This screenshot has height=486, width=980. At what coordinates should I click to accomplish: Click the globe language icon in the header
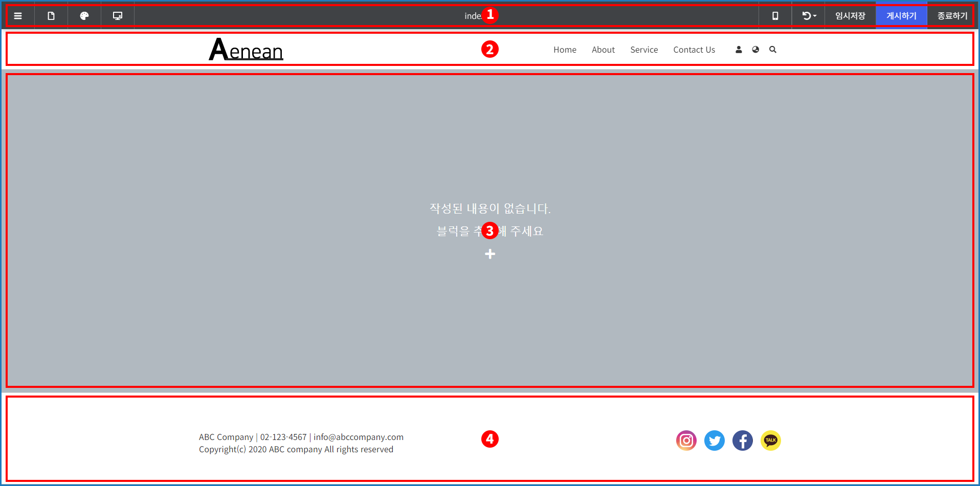point(755,50)
